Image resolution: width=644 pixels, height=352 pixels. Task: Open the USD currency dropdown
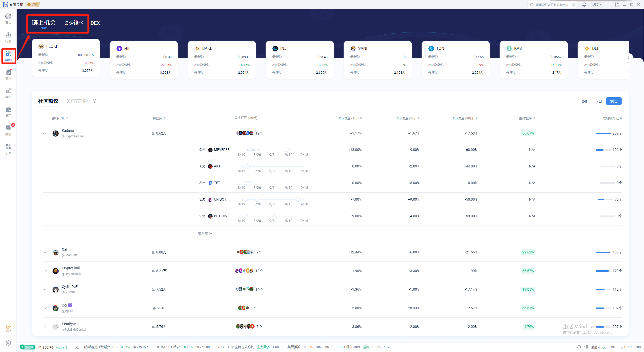click(597, 5)
